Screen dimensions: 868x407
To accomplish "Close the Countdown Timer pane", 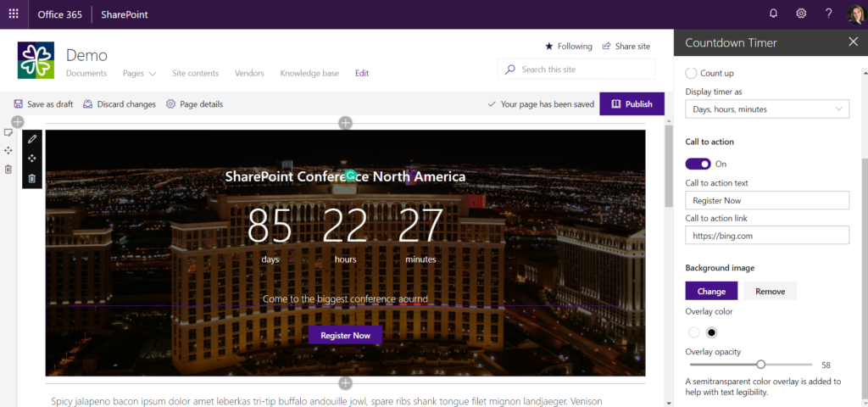I will click(x=853, y=42).
